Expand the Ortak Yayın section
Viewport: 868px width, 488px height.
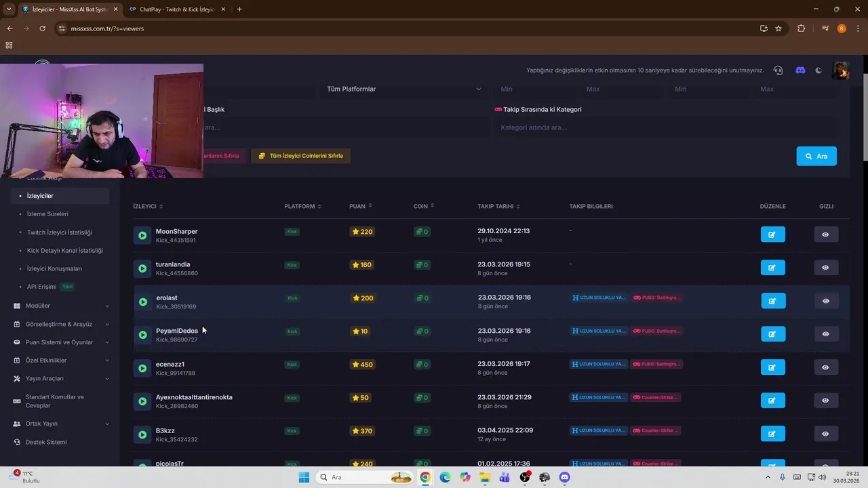pos(61,424)
